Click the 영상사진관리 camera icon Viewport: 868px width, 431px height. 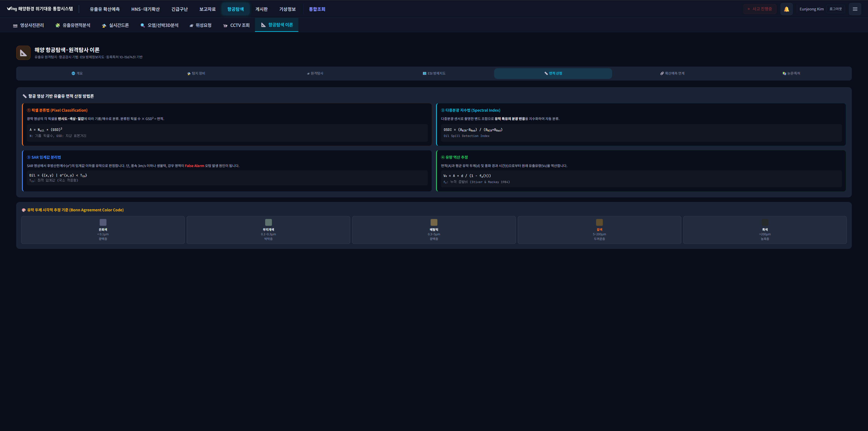click(15, 26)
